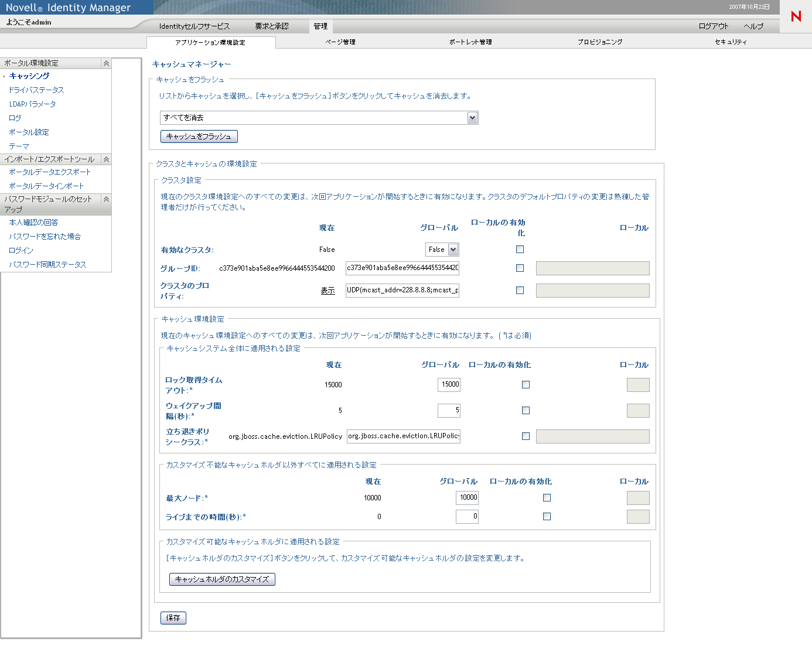The image size is (812, 662).
Task: Click the 最大ノード global input field
Action: [467, 498]
